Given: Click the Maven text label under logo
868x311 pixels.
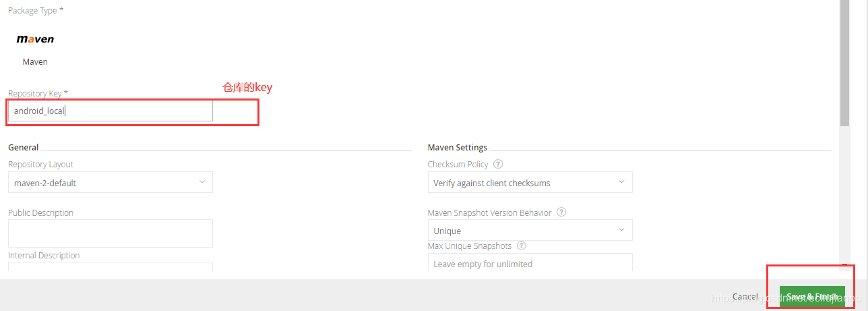Looking at the screenshot, I should point(35,61).
